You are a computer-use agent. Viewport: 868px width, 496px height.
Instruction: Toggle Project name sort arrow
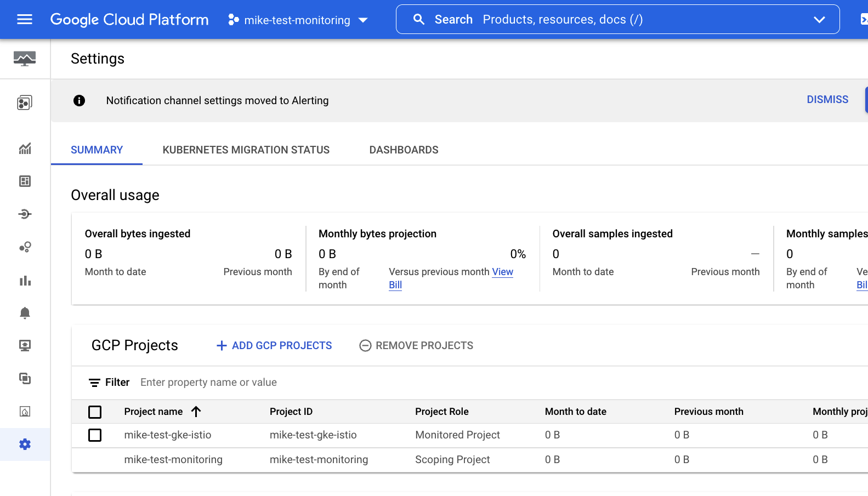(196, 412)
